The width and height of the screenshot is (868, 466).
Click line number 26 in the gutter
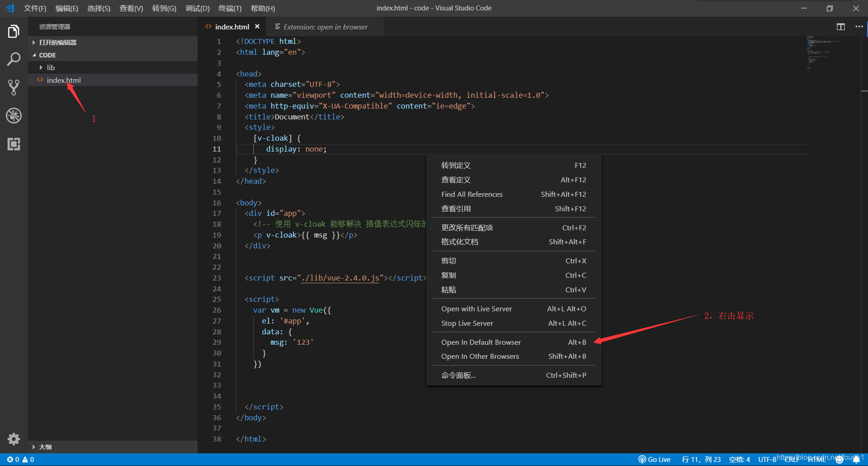pyautogui.click(x=217, y=310)
